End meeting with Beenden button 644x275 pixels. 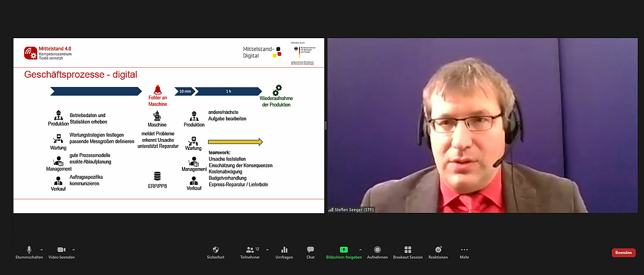click(624, 252)
